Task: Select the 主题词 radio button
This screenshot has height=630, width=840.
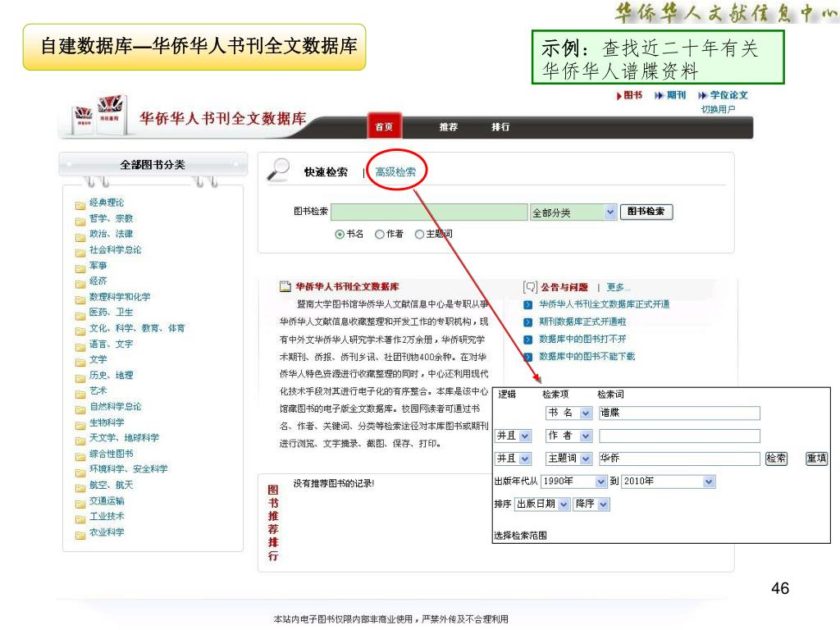Action: [x=419, y=234]
